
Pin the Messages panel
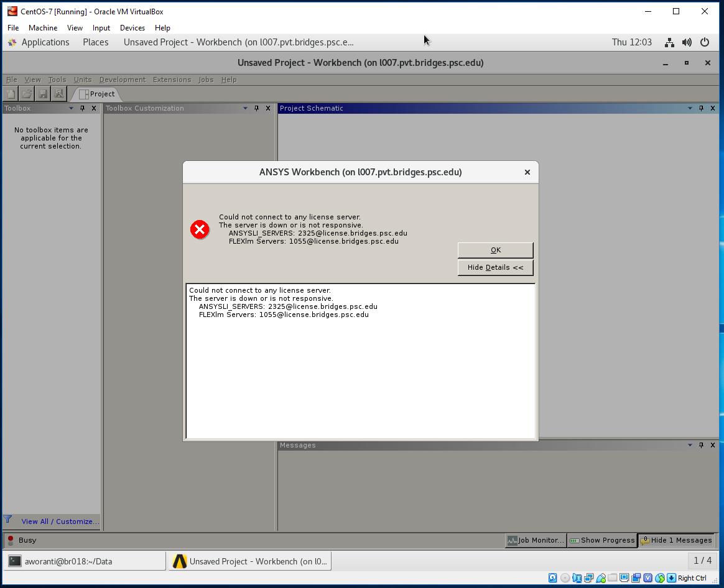pos(701,445)
